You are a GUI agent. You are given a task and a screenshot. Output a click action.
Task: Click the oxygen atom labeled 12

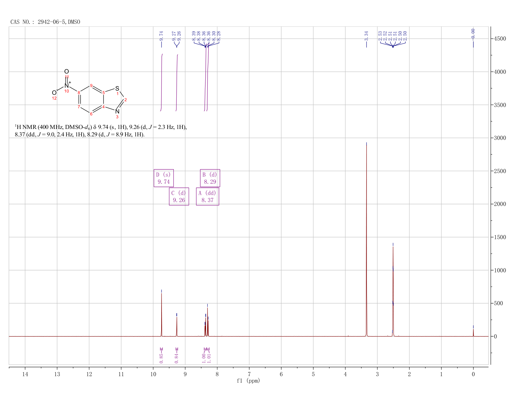pyautogui.click(x=54, y=93)
